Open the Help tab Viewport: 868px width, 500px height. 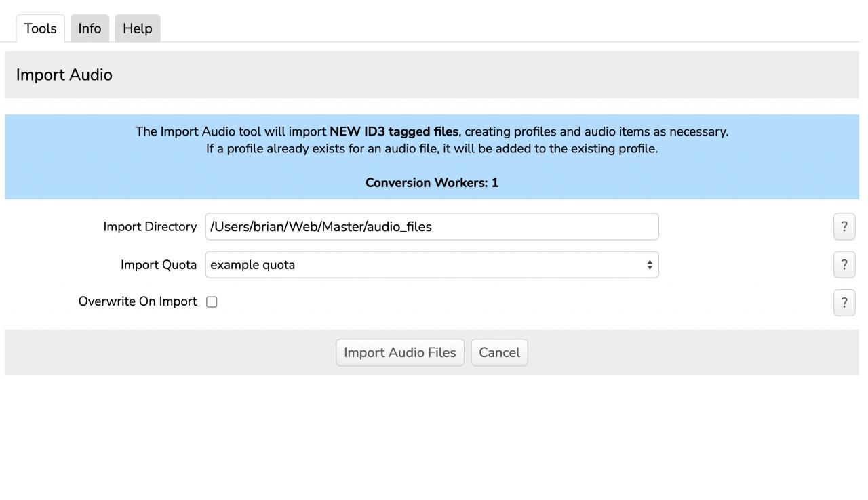137,28
